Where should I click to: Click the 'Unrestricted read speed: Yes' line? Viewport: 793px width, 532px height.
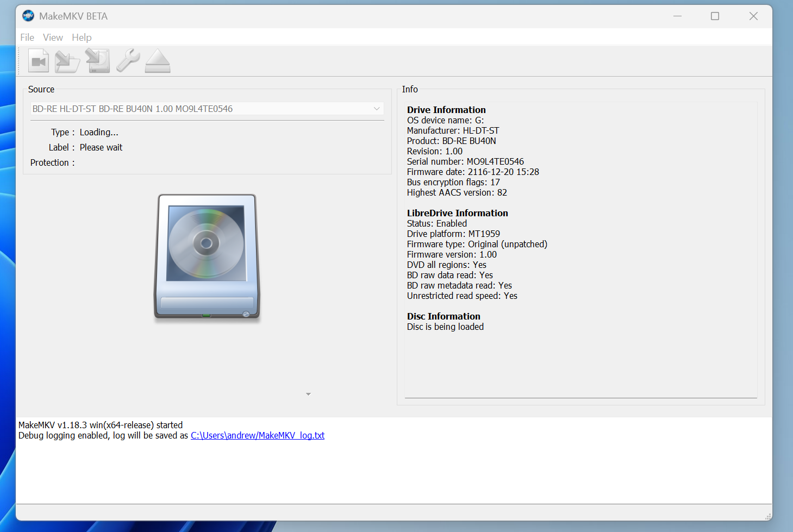tap(462, 296)
